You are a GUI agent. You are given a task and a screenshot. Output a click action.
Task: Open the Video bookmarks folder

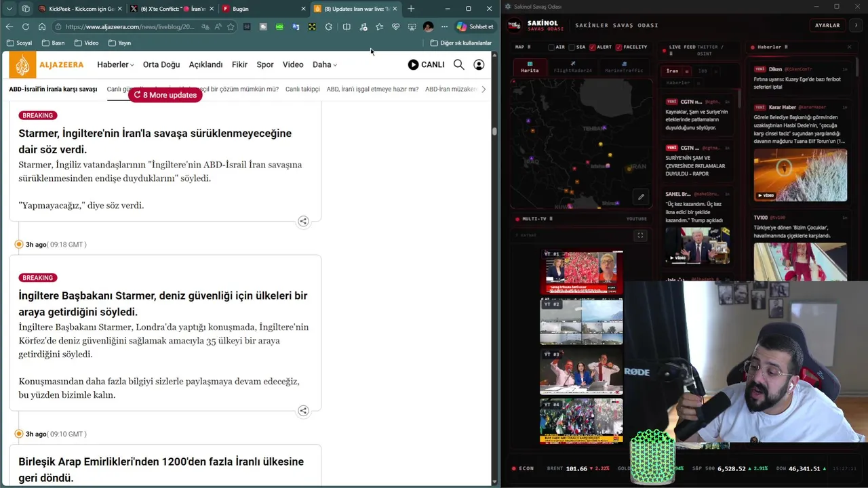pos(86,43)
